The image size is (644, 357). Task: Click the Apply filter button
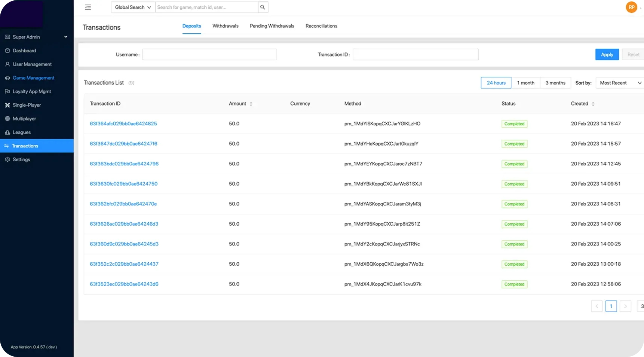(x=607, y=55)
